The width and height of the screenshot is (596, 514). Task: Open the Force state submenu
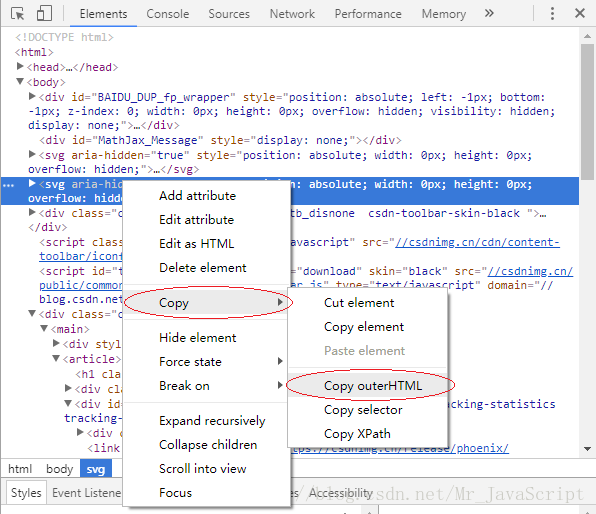(207, 362)
